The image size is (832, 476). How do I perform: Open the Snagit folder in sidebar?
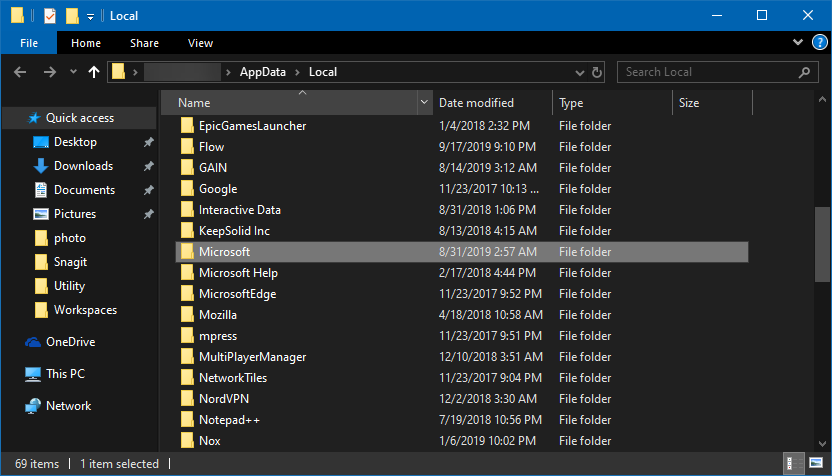point(70,262)
